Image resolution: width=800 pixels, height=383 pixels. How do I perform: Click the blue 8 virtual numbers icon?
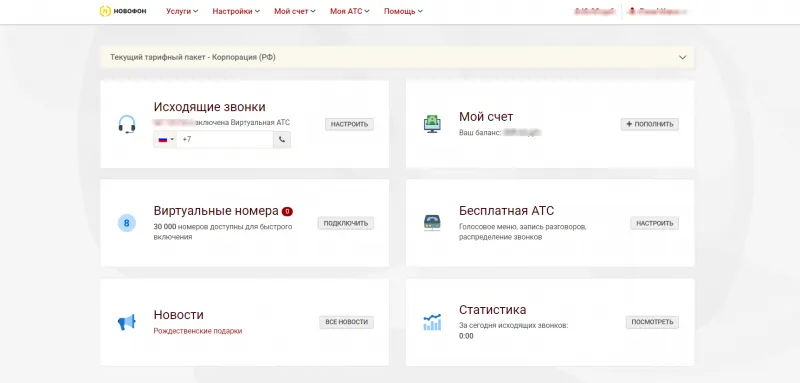click(127, 223)
